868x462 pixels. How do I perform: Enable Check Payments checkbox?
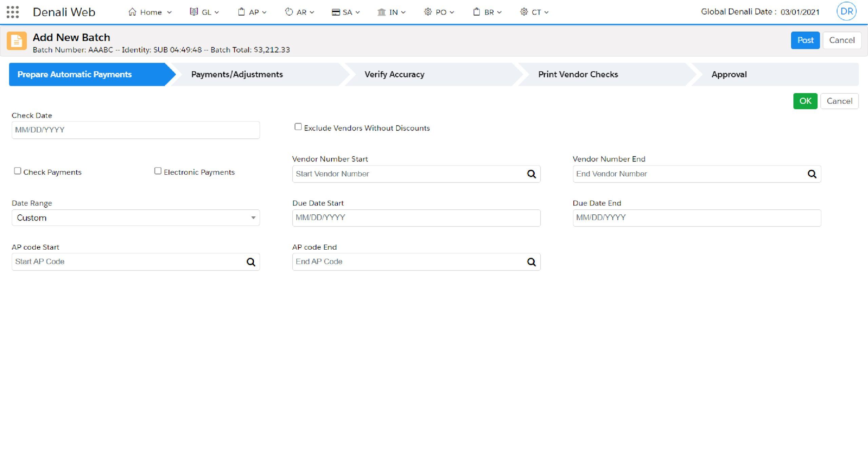(18, 171)
